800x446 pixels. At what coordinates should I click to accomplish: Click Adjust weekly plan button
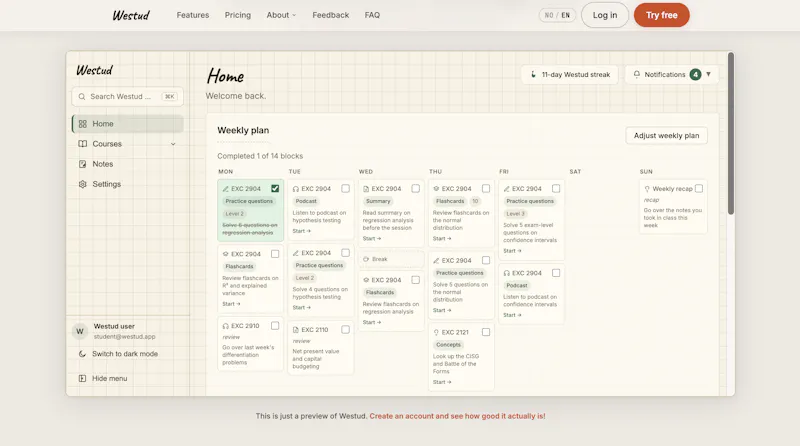(666, 136)
